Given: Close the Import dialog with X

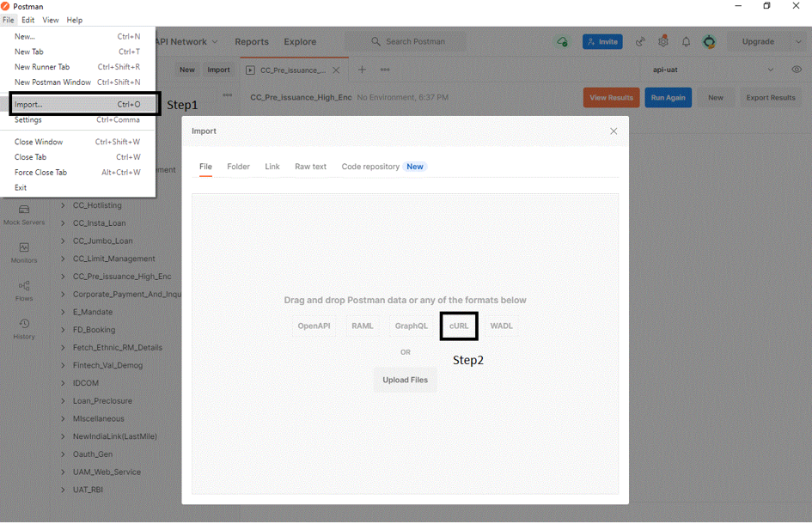Looking at the screenshot, I should click(x=614, y=131).
